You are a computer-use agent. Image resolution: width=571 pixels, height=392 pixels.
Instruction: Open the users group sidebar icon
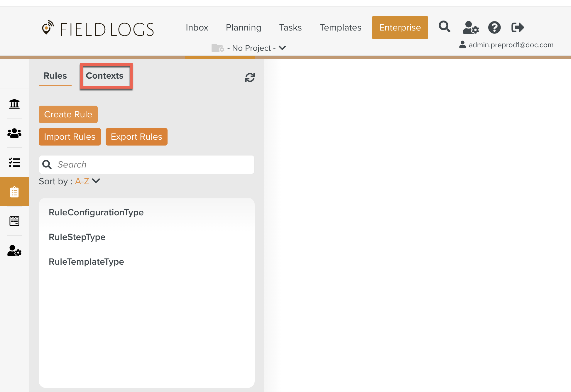pyautogui.click(x=14, y=133)
